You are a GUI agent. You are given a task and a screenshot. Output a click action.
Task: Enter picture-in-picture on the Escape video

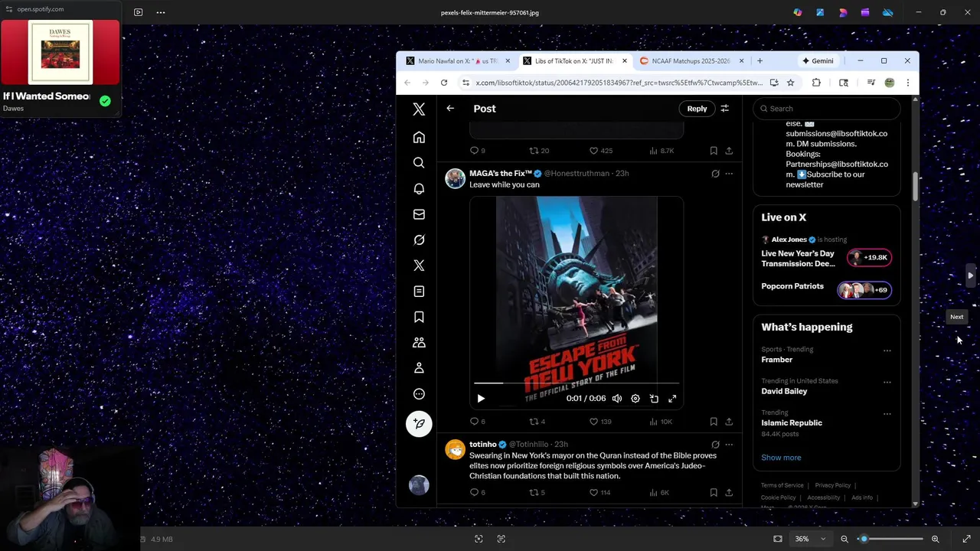pyautogui.click(x=654, y=399)
